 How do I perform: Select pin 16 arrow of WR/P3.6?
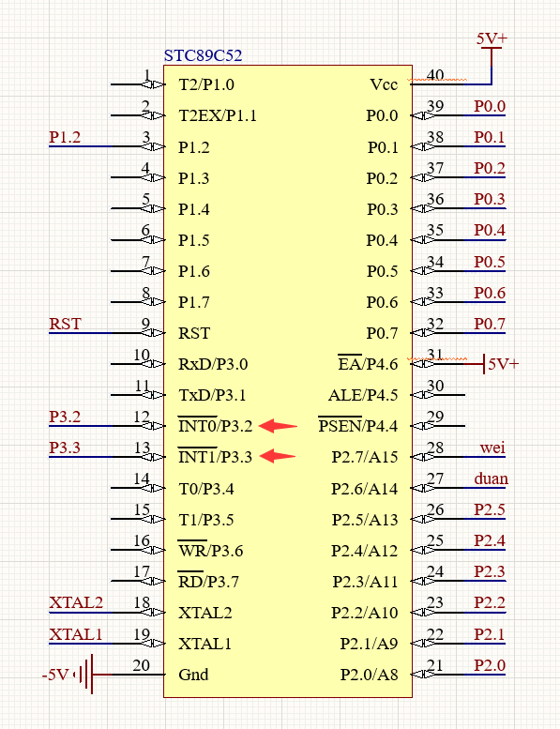pyautogui.click(x=153, y=550)
